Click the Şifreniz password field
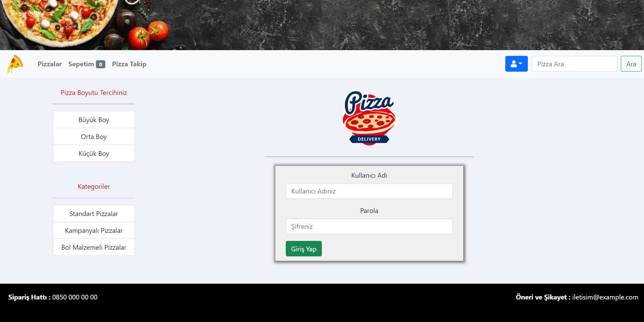This screenshot has width=644, height=322. point(369,226)
